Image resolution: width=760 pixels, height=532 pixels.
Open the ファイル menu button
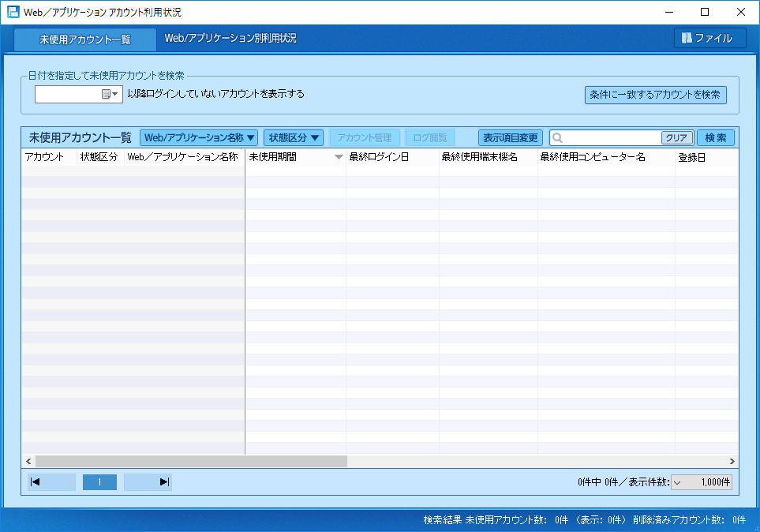(709, 38)
